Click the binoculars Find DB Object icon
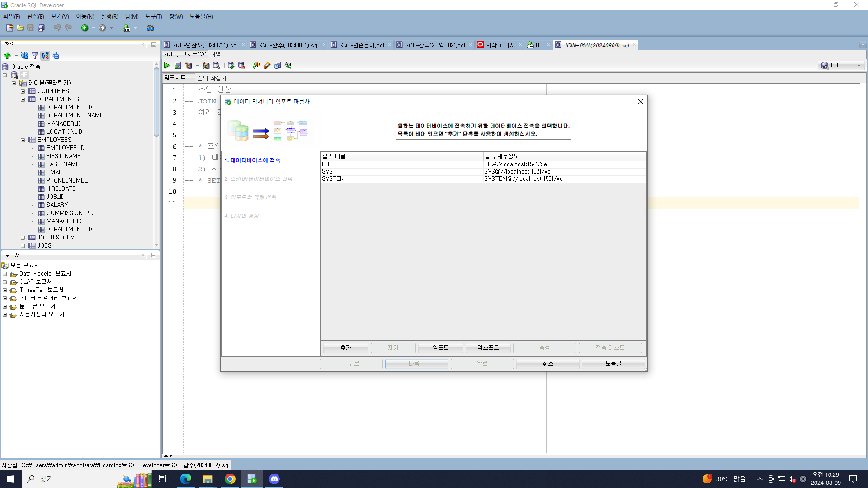Image resolution: width=868 pixels, height=488 pixels. (151, 28)
